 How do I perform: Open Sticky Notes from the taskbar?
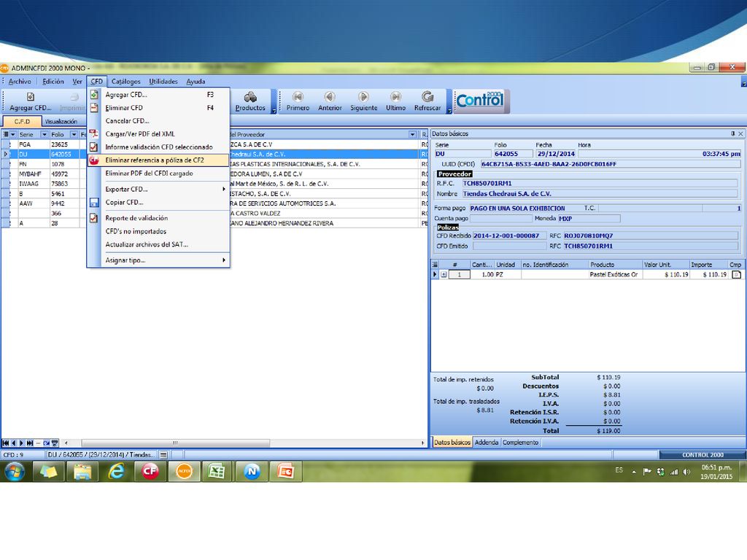pyautogui.click(x=49, y=472)
